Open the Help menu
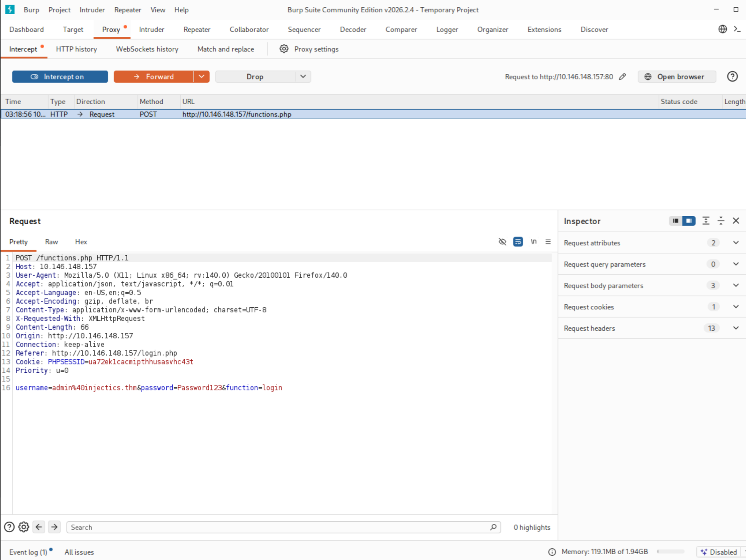 tap(182, 10)
